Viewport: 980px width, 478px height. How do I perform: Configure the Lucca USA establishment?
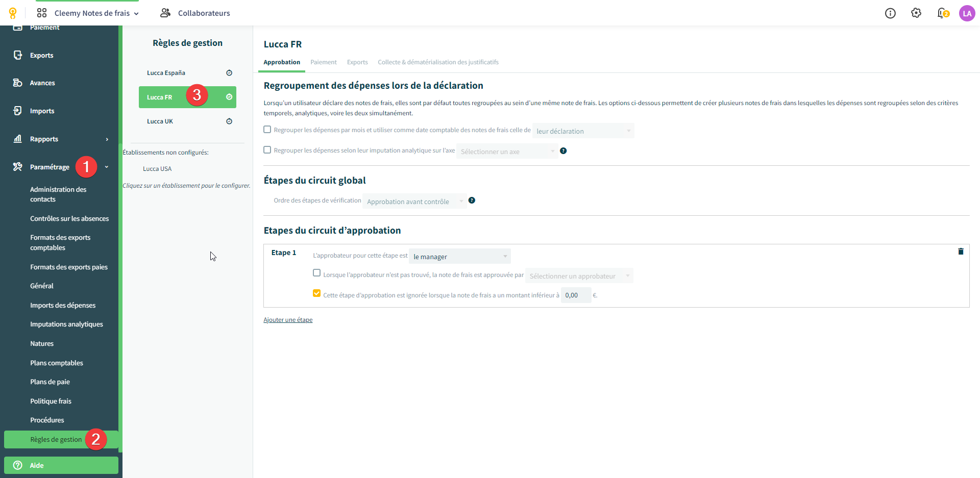tap(157, 169)
